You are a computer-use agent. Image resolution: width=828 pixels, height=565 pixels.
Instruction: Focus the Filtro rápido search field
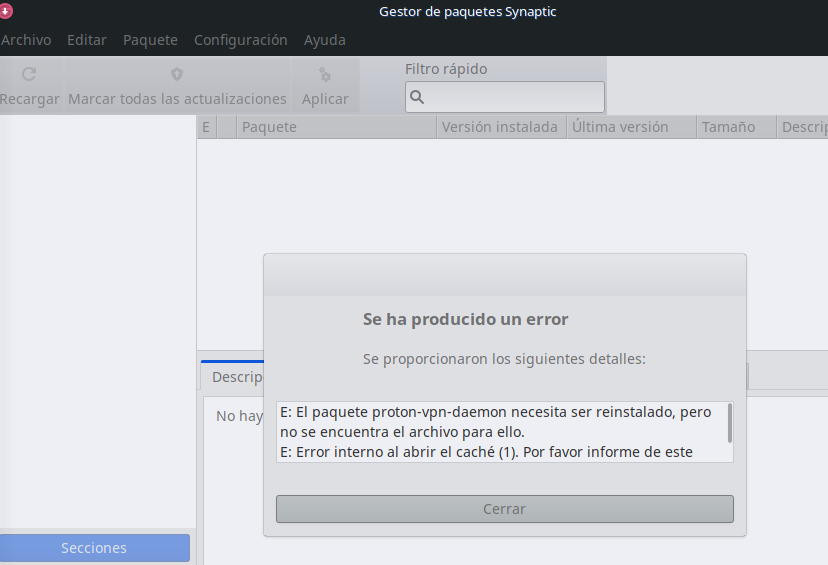tap(505, 97)
